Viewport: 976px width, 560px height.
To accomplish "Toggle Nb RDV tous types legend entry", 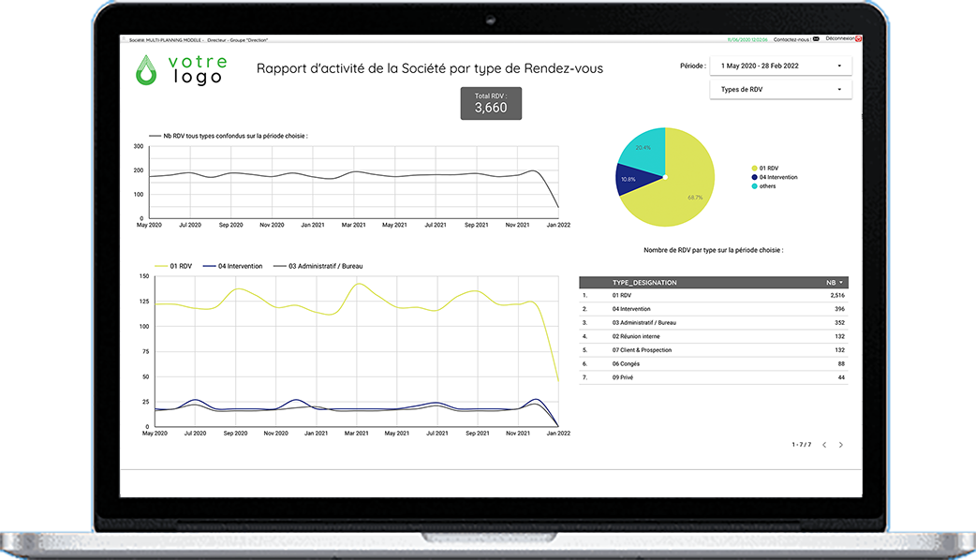I will (229, 136).
